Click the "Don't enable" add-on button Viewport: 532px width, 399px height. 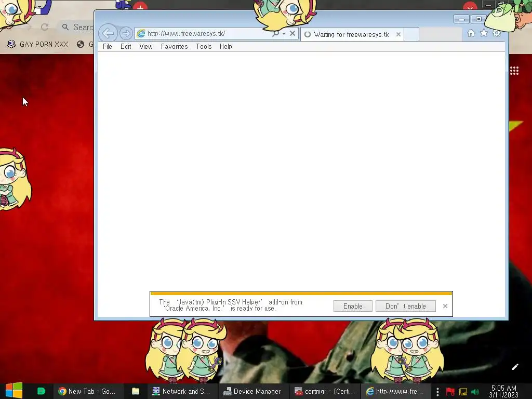(405, 306)
